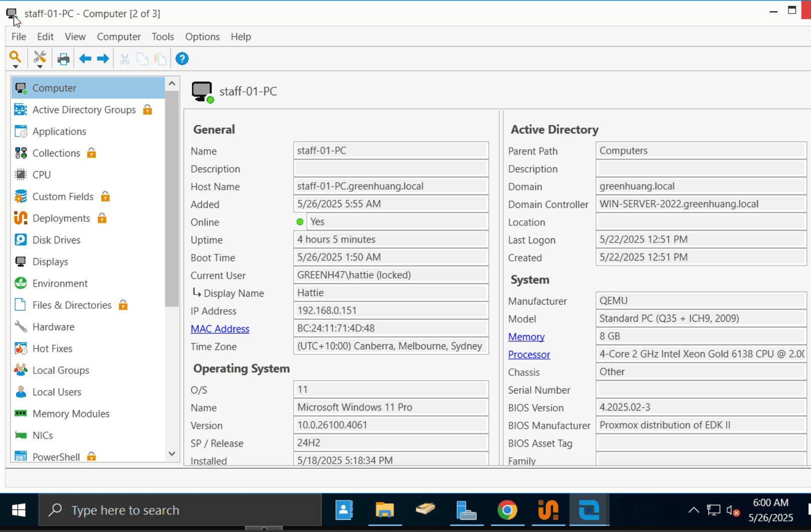Click the Domain Controller value field
Image resolution: width=811 pixels, height=532 pixels.
[x=701, y=204]
